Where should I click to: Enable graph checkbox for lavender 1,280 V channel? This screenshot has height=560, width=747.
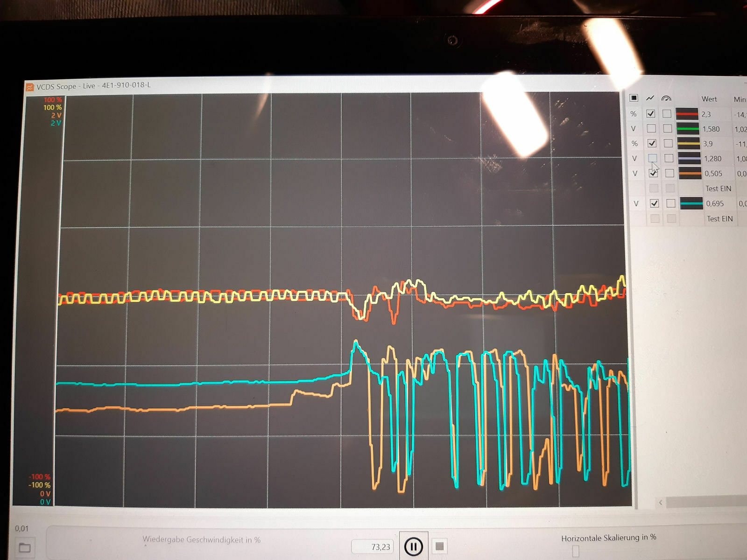click(x=652, y=158)
